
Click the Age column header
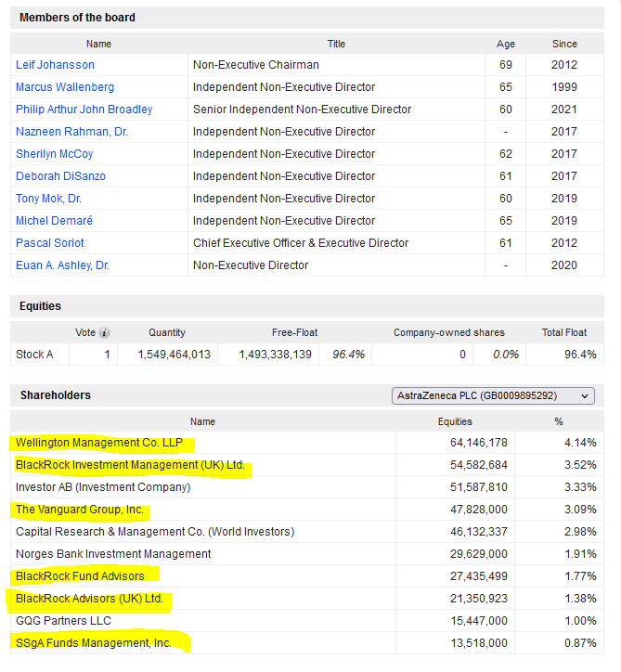(x=506, y=44)
